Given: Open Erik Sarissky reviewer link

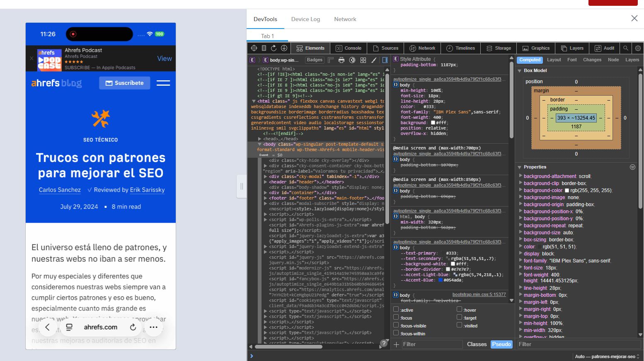Looking at the screenshot, I should 147,190.
